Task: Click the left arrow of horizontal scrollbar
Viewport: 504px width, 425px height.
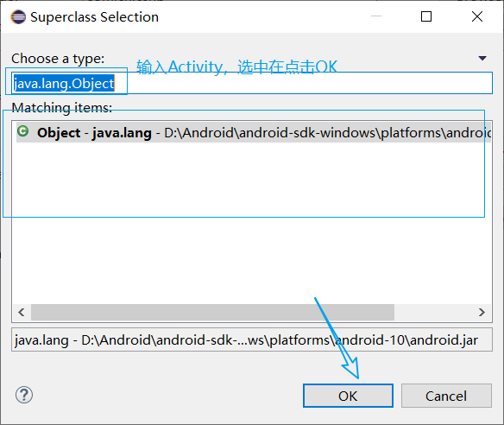Action: (22, 312)
